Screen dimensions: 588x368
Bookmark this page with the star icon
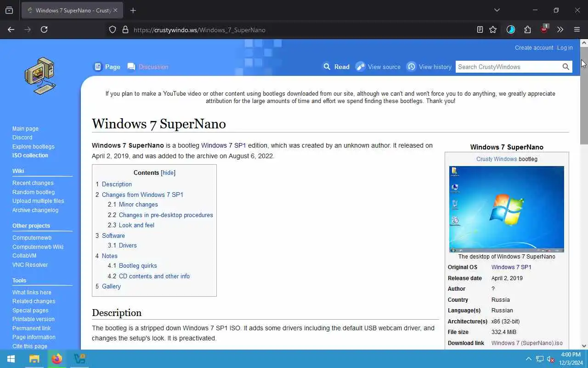(x=493, y=29)
